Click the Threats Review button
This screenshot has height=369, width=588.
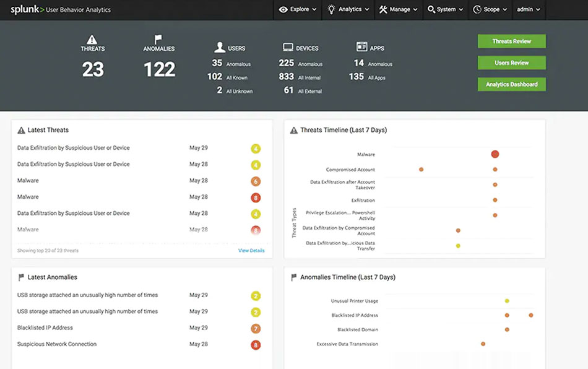tap(511, 41)
